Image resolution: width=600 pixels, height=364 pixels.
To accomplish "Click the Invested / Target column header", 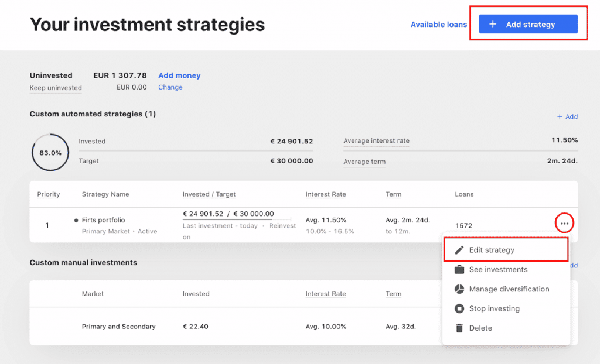I will [x=209, y=194].
